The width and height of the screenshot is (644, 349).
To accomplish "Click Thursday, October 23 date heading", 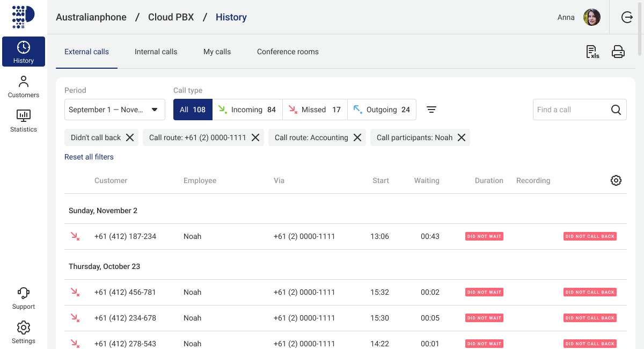I will 104,266.
